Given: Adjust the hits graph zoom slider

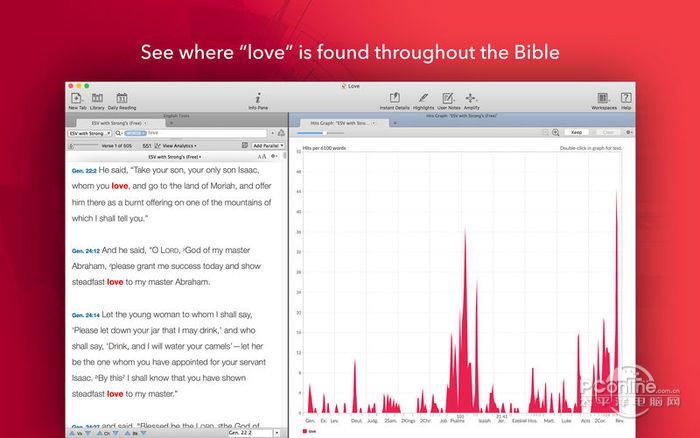Looking at the screenshot, I should (x=320, y=133).
